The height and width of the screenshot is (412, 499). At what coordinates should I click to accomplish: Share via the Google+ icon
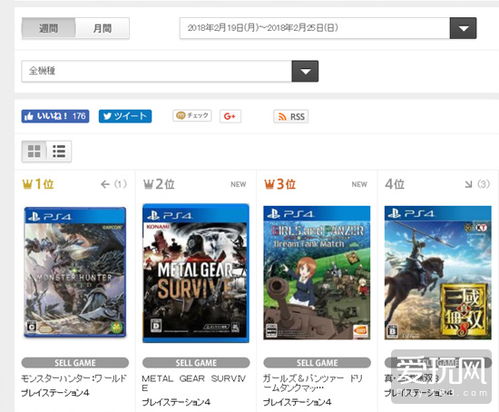[x=230, y=116]
